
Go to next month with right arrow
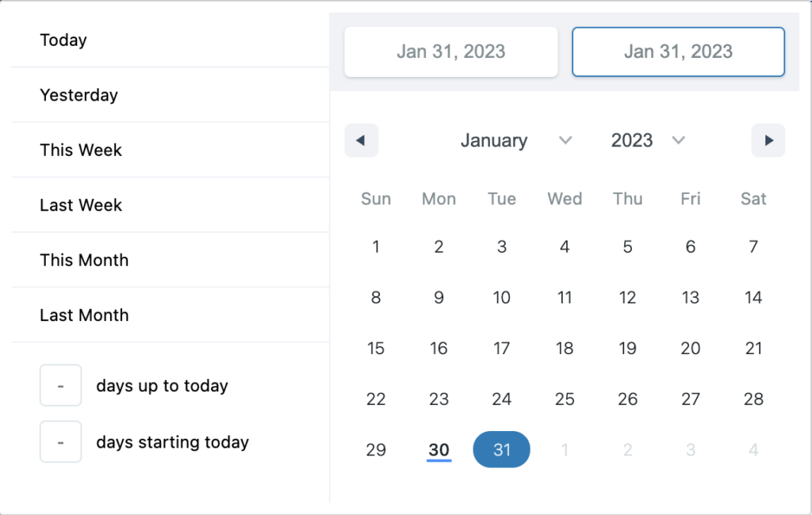coord(768,140)
